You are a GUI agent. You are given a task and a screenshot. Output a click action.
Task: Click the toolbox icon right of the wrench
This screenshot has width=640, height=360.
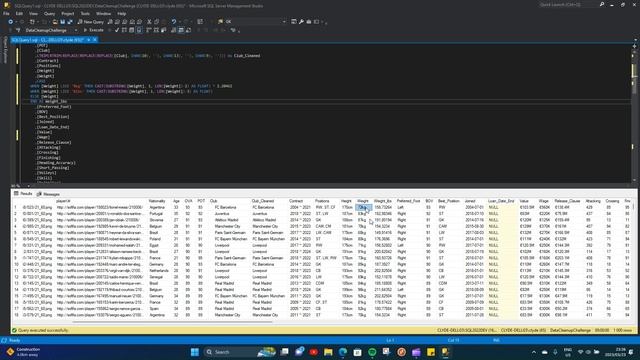tap(309, 22)
